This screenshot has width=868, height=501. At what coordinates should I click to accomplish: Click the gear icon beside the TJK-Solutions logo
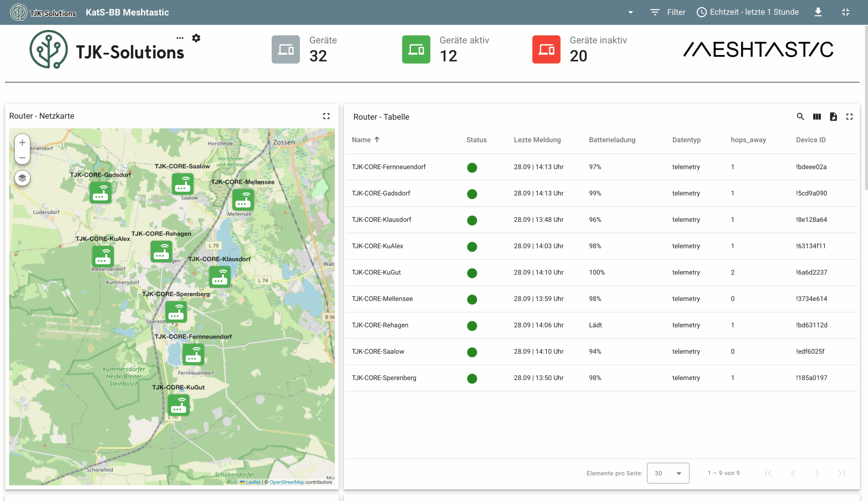[196, 38]
